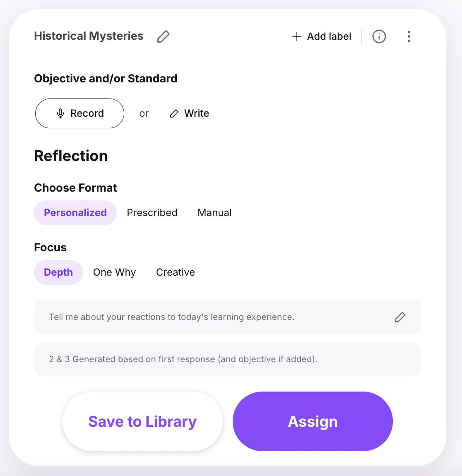Click the Save to Library button
The width and height of the screenshot is (462, 476).
coord(142,421)
